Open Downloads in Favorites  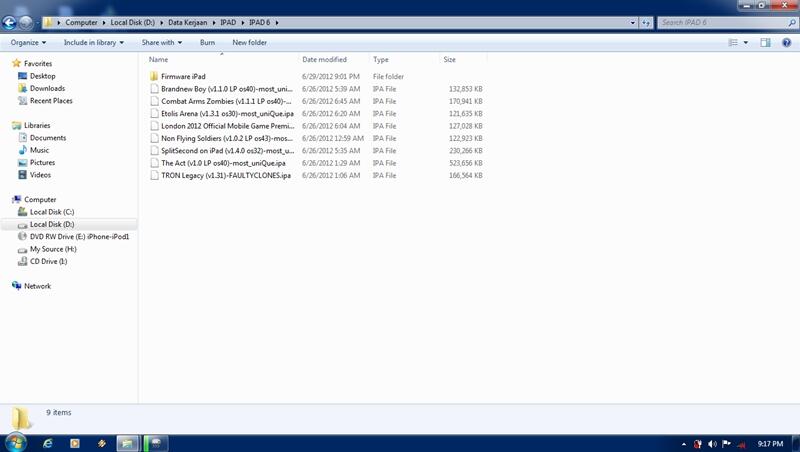47,88
